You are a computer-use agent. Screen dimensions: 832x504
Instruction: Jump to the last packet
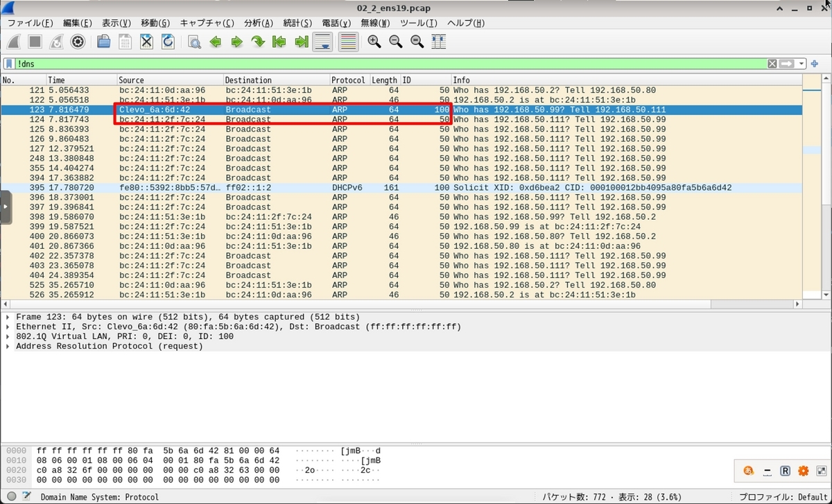(x=301, y=42)
